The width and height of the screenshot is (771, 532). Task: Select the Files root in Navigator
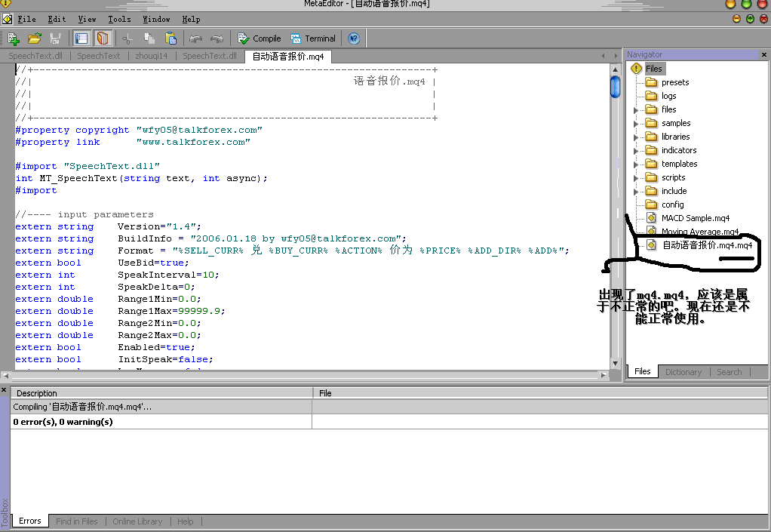653,69
